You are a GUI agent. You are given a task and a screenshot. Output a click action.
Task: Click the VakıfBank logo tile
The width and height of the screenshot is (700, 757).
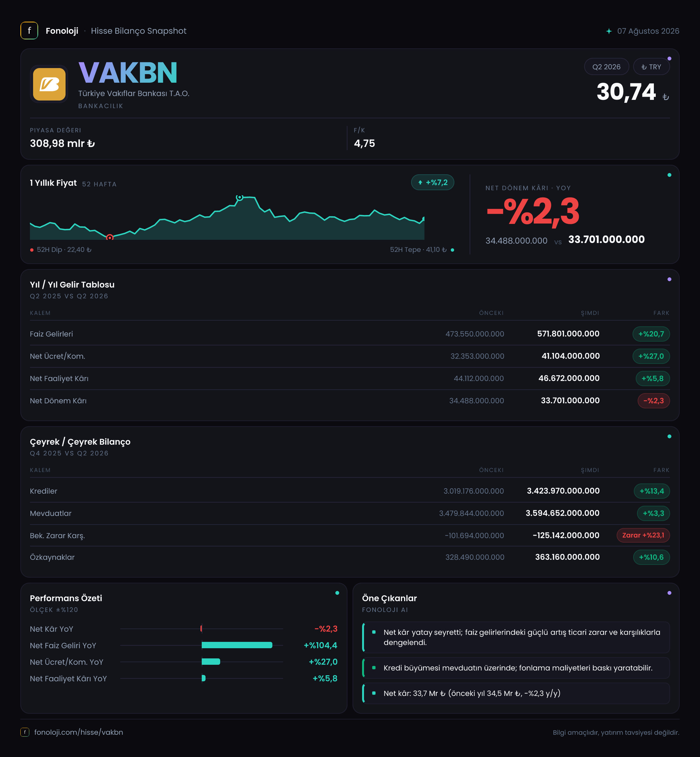click(x=49, y=84)
